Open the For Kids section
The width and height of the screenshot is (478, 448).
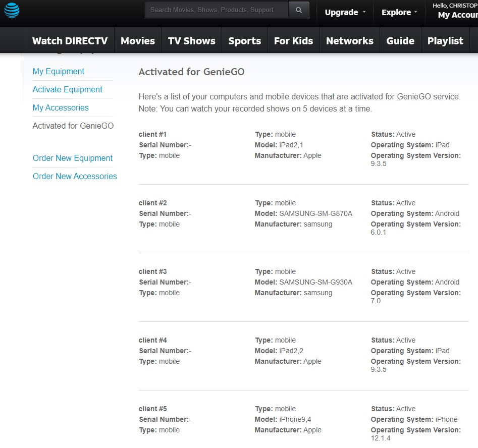(x=294, y=41)
